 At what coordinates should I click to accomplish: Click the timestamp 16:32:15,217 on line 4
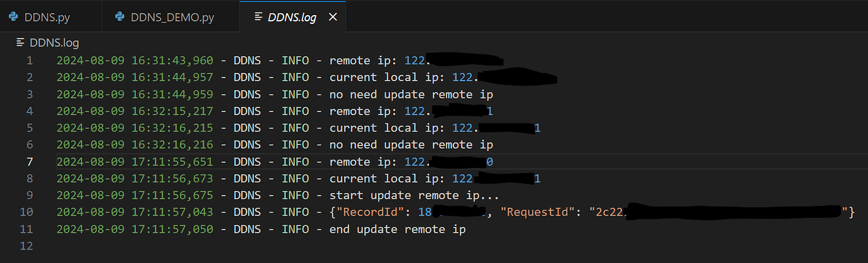coord(172,111)
